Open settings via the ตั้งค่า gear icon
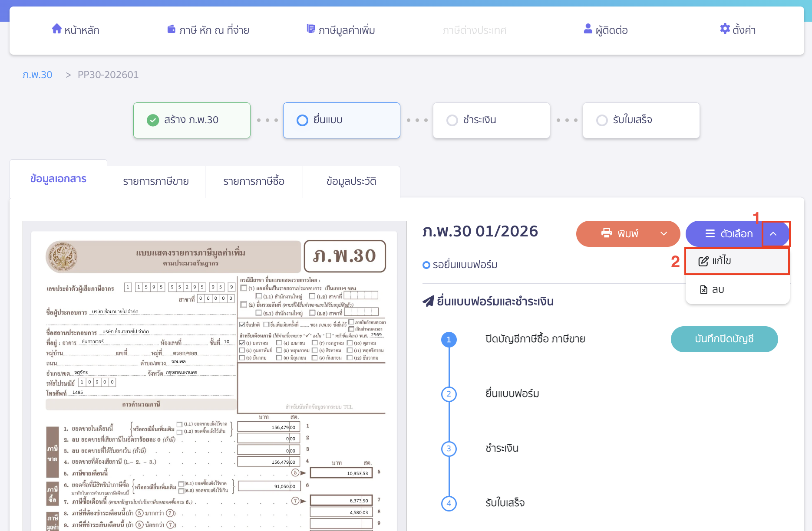The image size is (812, 531). pos(724,29)
